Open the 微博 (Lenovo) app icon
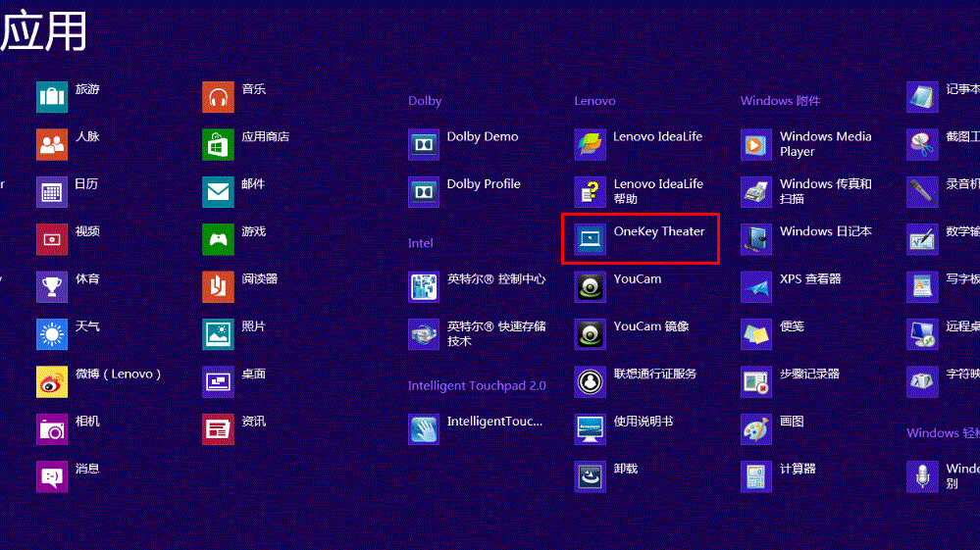 pyautogui.click(x=52, y=381)
